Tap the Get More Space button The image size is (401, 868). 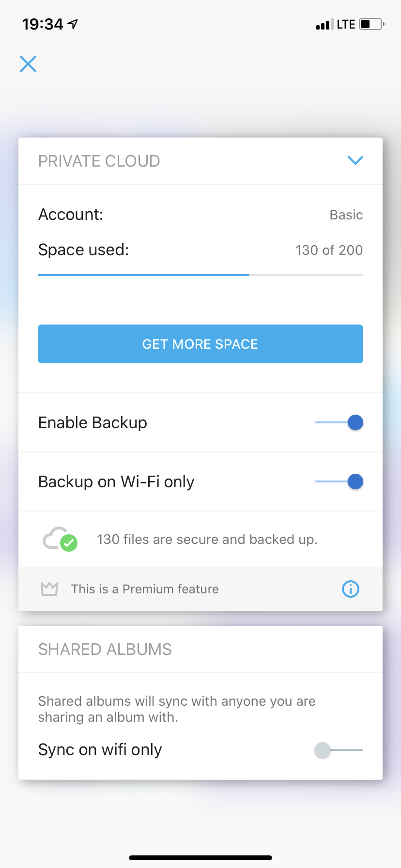tap(200, 344)
